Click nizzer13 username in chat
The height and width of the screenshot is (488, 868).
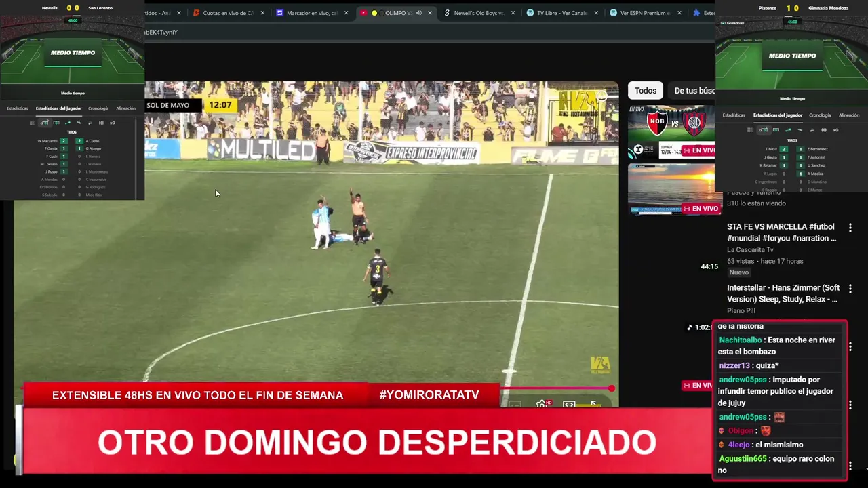pos(734,366)
